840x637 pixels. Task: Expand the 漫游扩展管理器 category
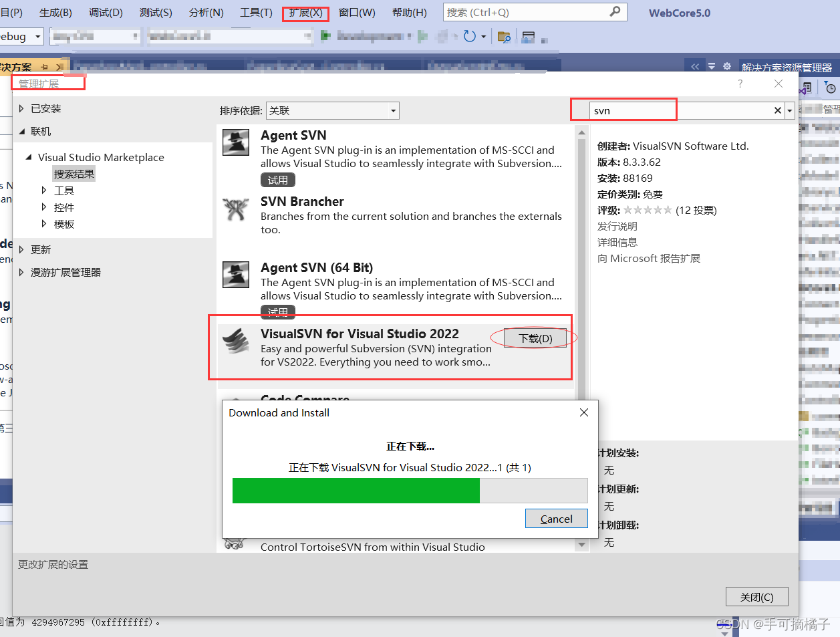click(21, 272)
